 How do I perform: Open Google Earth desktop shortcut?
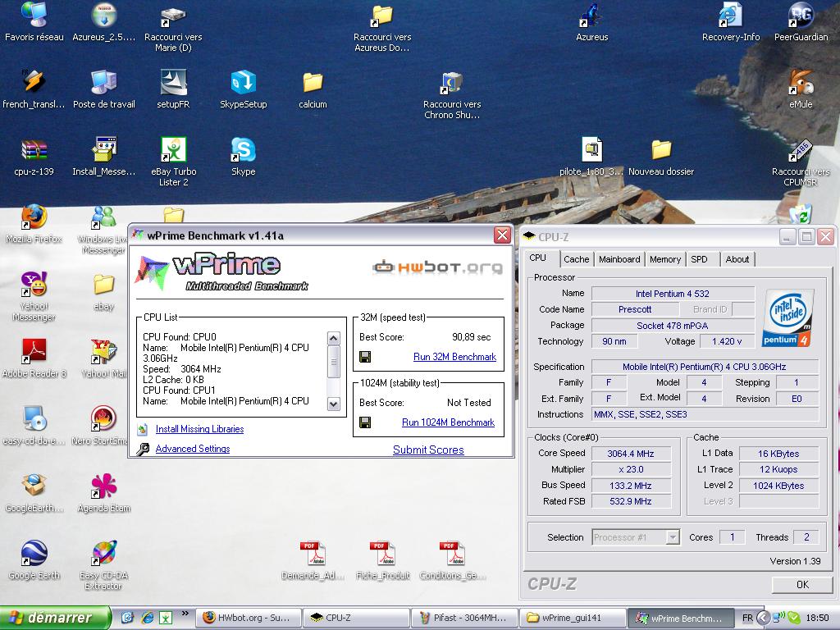(x=34, y=560)
